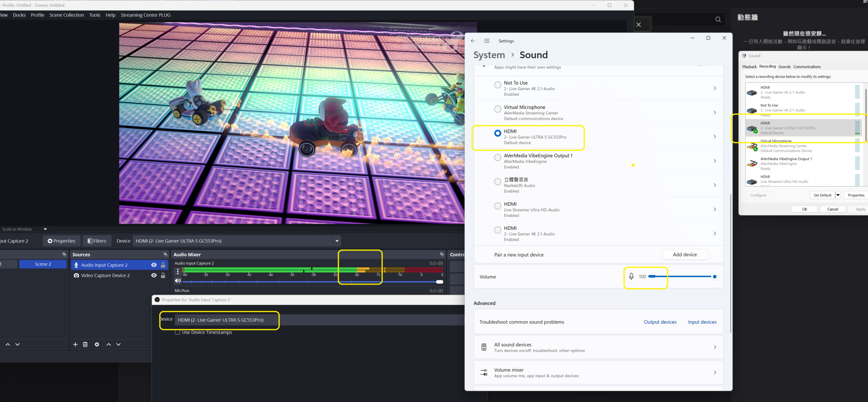Select AVerMedia VibeEngine Output 1 radio button
Viewport: 868px width, 402px height.
tap(497, 157)
